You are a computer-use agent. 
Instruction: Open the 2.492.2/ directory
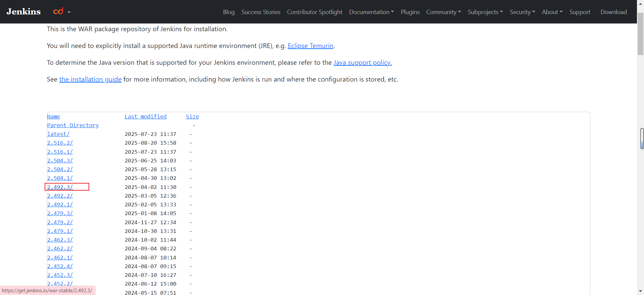coord(60,196)
